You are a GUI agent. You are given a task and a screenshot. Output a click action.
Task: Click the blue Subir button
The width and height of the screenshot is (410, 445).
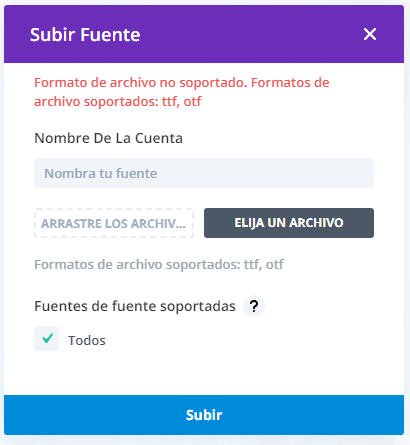pyautogui.click(x=204, y=415)
